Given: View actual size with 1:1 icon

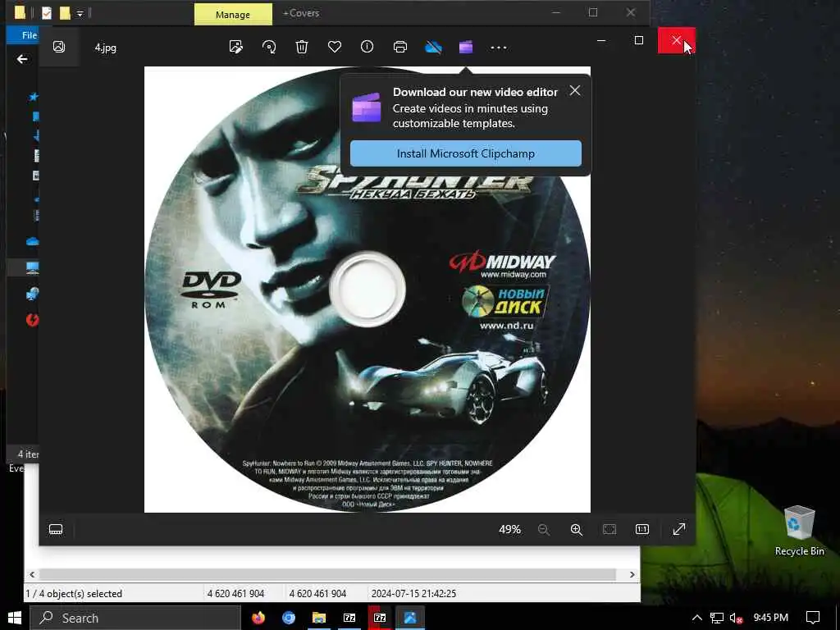Looking at the screenshot, I should 641,529.
